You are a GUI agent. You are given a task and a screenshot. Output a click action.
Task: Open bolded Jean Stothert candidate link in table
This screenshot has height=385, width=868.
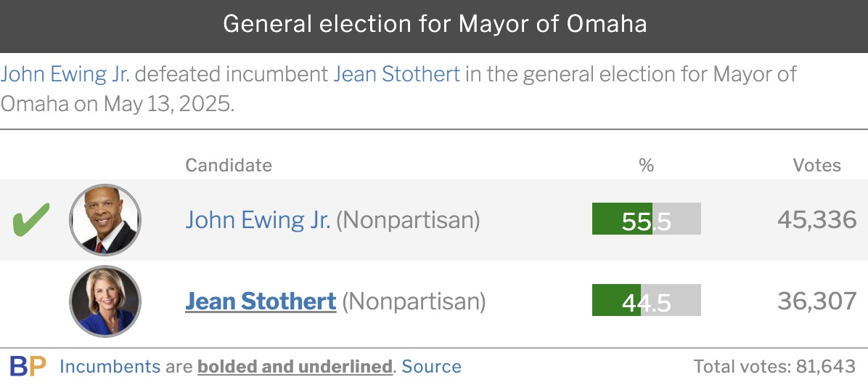[x=261, y=301]
